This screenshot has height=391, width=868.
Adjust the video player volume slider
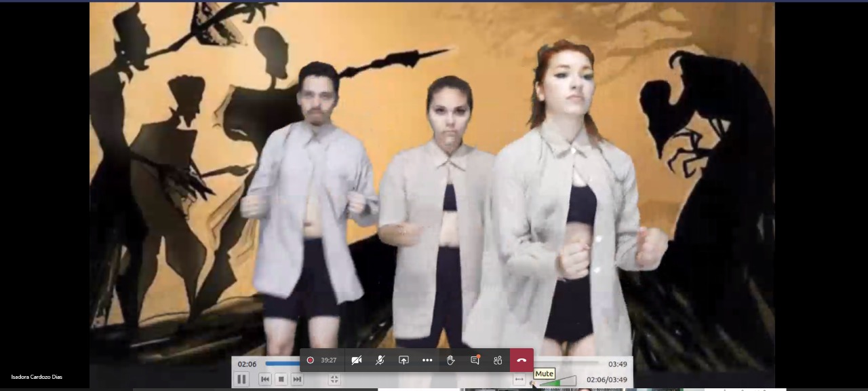click(559, 382)
